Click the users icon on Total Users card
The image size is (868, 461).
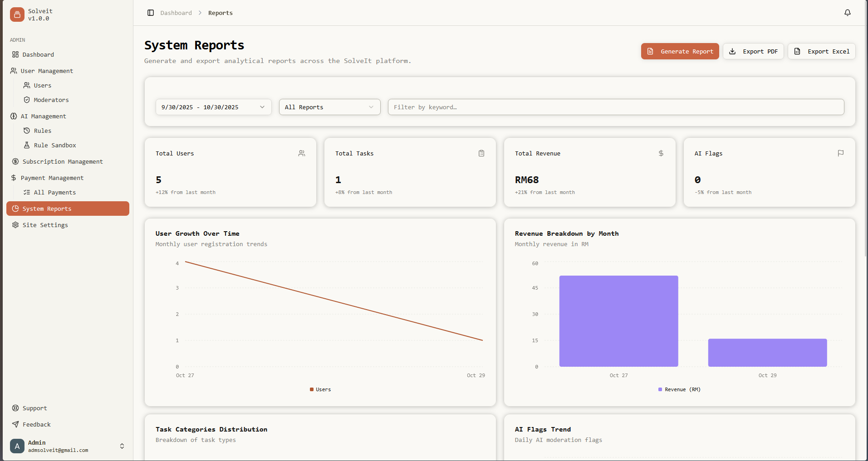[x=301, y=153]
